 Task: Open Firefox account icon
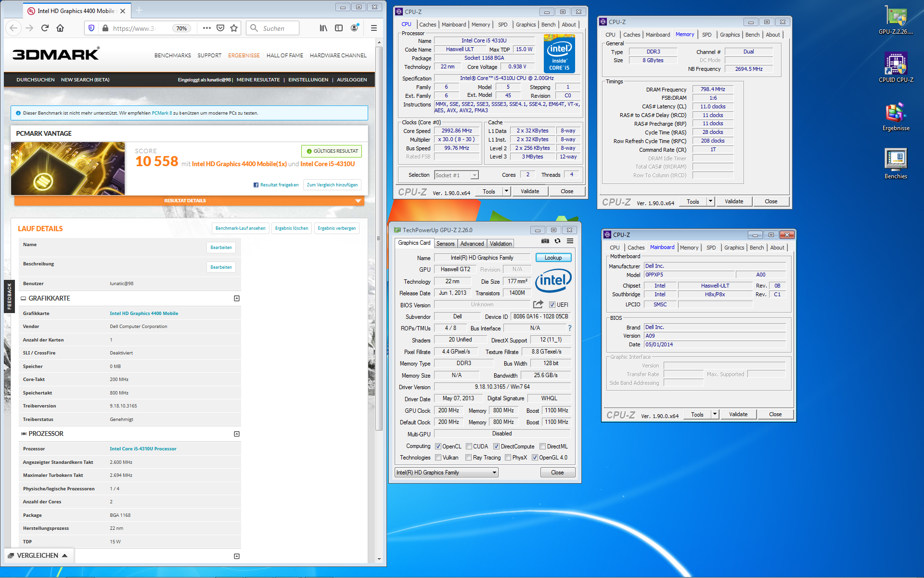(x=355, y=28)
